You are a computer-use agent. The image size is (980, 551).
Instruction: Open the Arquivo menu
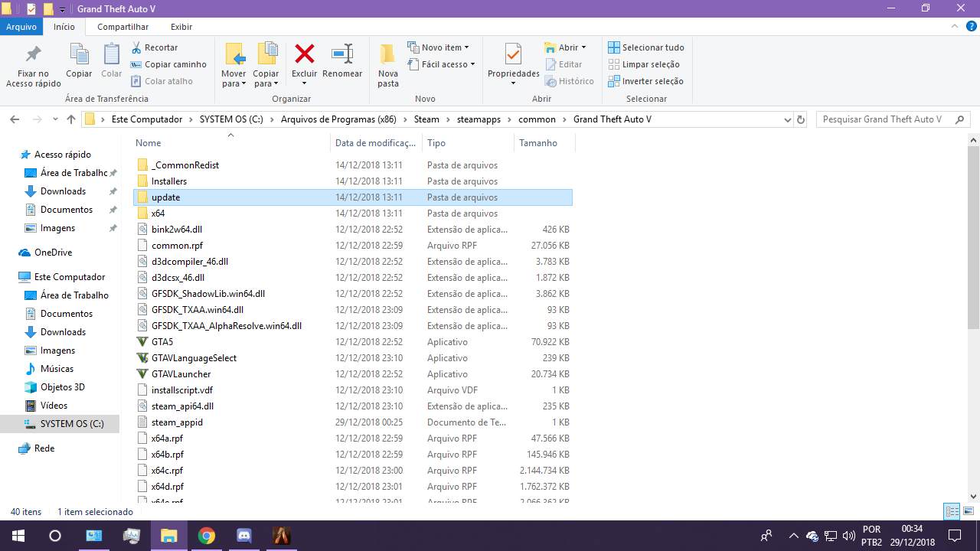(21, 27)
